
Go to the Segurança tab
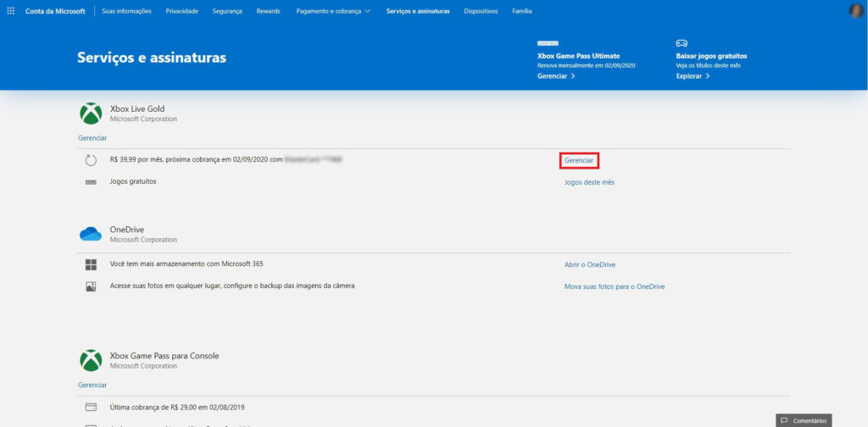pyautogui.click(x=227, y=11)
